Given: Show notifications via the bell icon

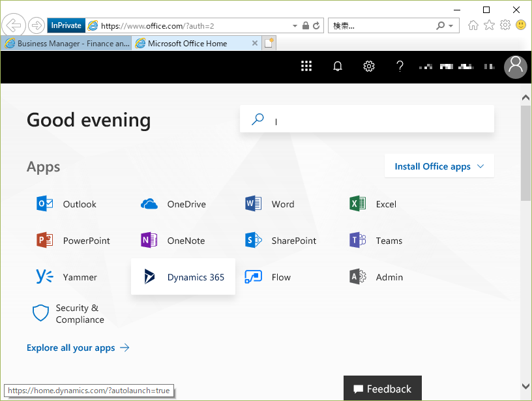Looking at the screenshot, I should tap(338, 66).
